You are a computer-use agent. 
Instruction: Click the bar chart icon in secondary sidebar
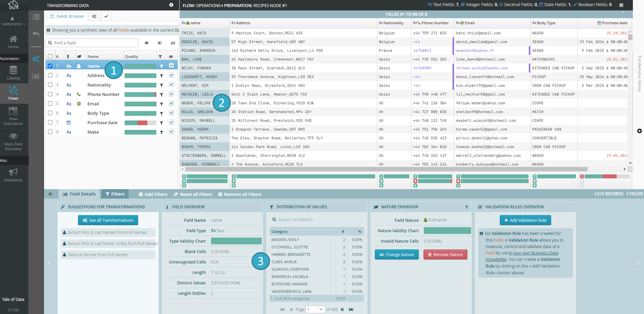36,76
